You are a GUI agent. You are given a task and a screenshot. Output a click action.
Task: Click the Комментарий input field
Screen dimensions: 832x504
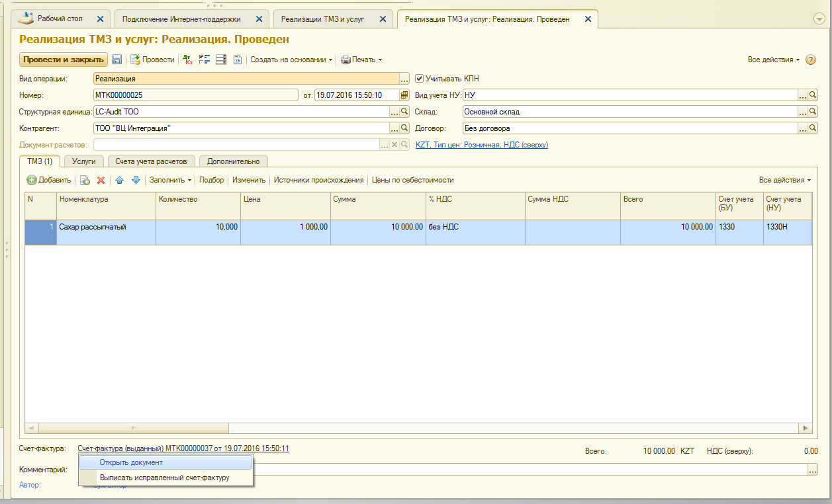[x=449, y=470]
